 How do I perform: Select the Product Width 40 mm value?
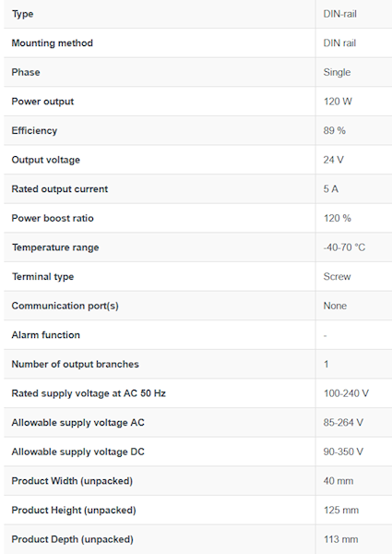click(339, 481)
